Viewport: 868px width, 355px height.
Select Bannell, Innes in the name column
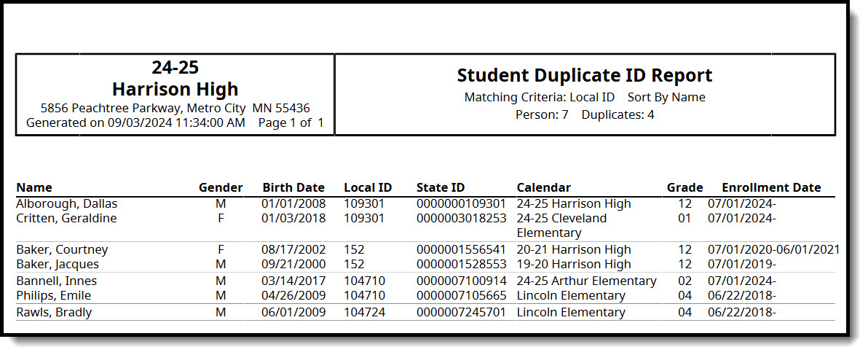pos(56,281)
